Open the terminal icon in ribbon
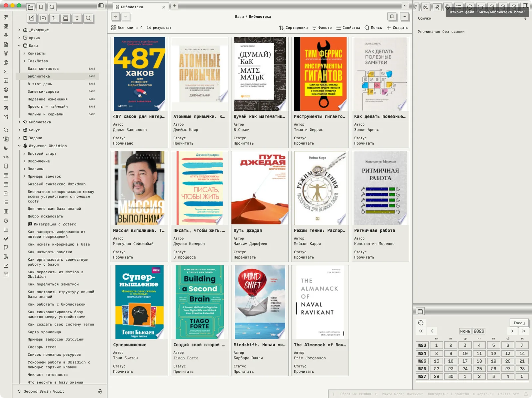Screen dimensions: 532x398 tap(6, 71)
